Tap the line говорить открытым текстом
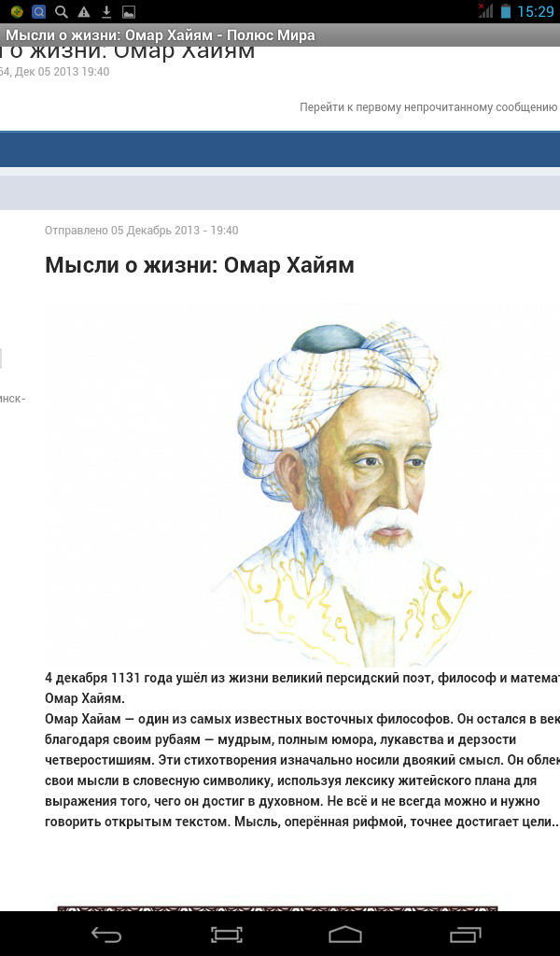560x956 pixels. pyautogui.click(x=301, y=822)
